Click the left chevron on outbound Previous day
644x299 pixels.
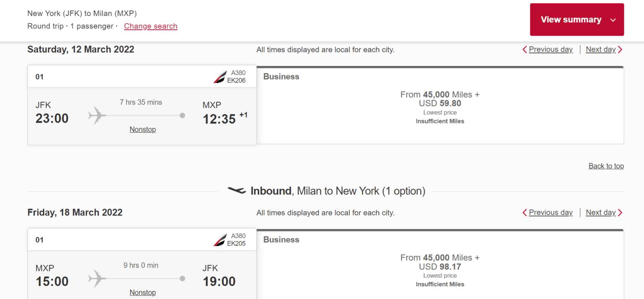(x=525, y=49)
